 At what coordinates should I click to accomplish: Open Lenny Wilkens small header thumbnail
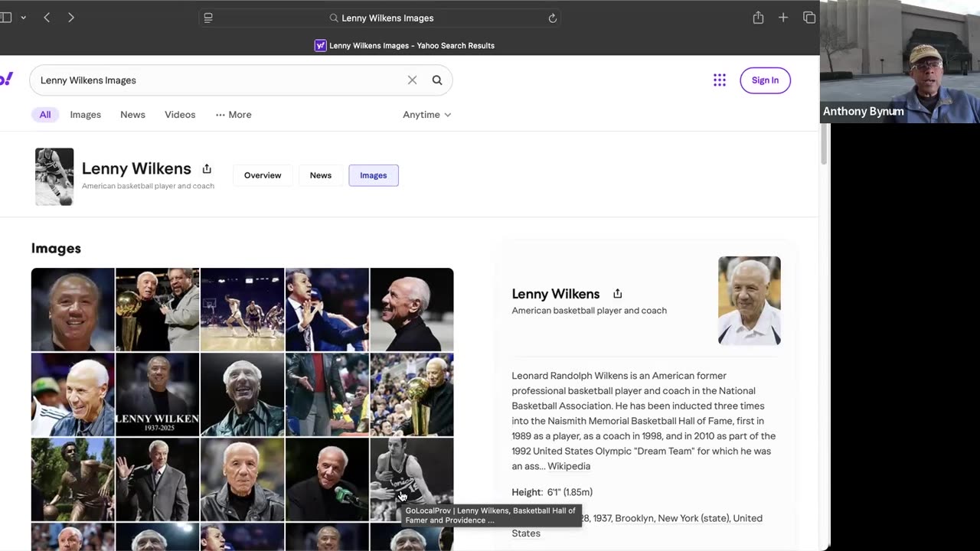(54, 177)
